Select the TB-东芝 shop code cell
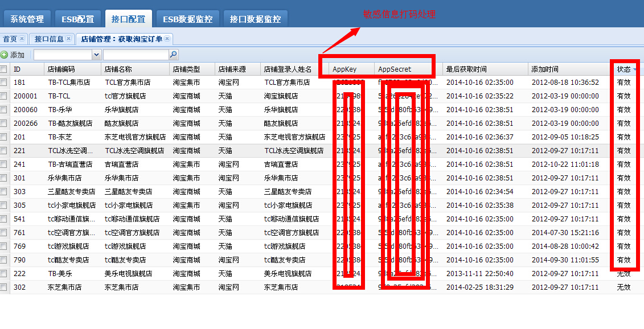Viewport: 644px width, 329px height. [60, 137]
